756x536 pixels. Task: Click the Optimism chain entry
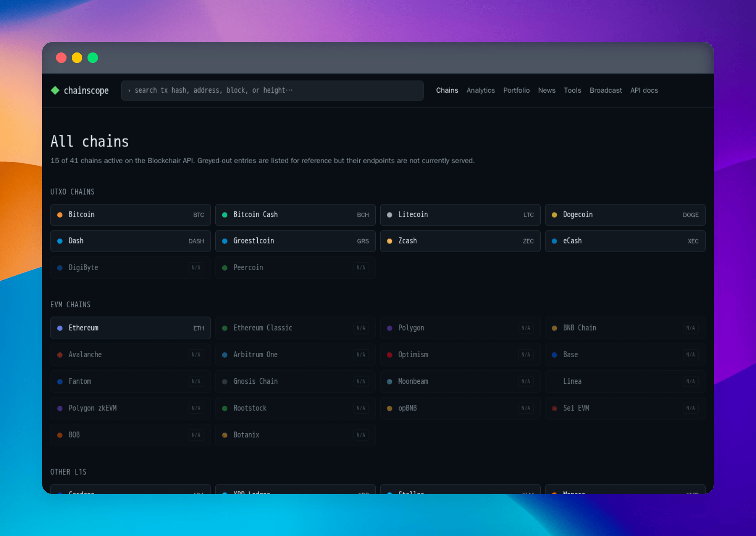460,355
